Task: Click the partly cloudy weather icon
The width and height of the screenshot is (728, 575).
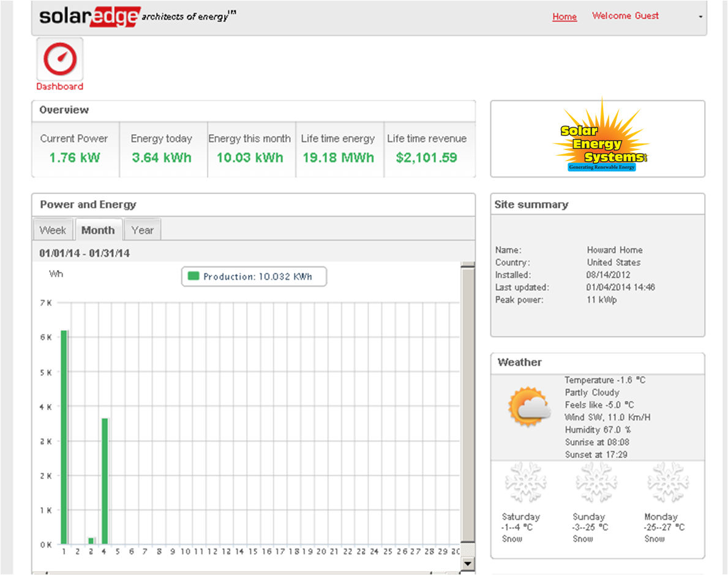Action: click(x=530, y=406)
